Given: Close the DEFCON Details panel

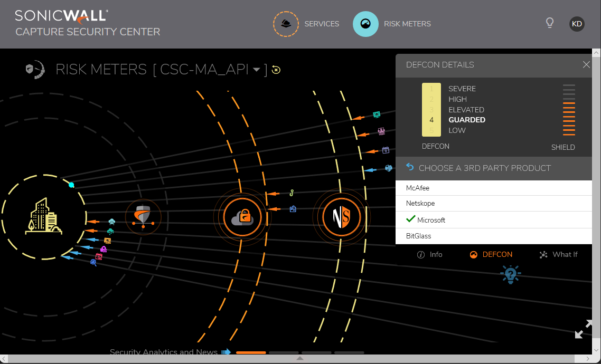Looking at the screenshot, I should (586, 65).
